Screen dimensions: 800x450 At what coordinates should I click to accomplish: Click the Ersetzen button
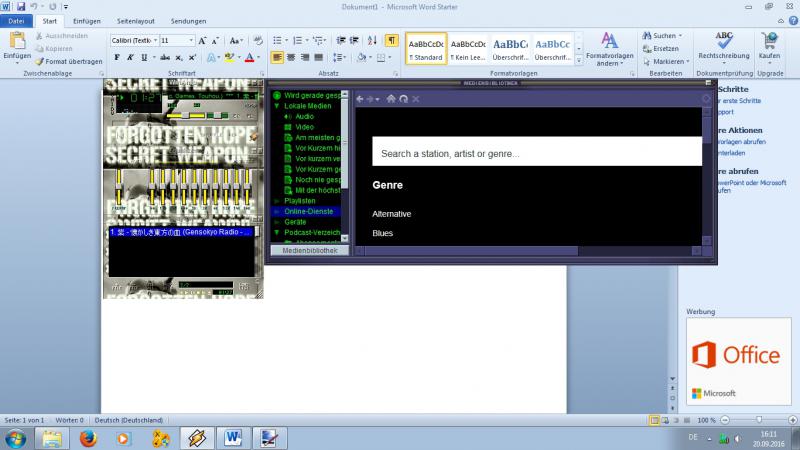(x=661, y=48)
